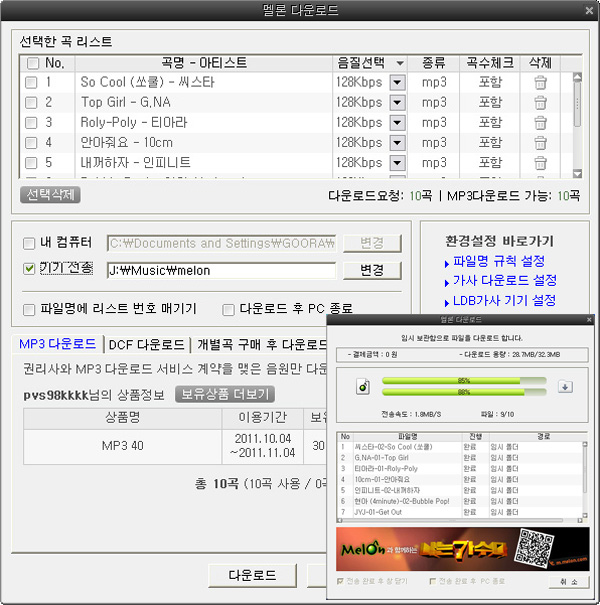This screenshot has height=605, width=600.
Task: Select row '안아줘요 - 10cm'
Action: [x=296, y=142]
